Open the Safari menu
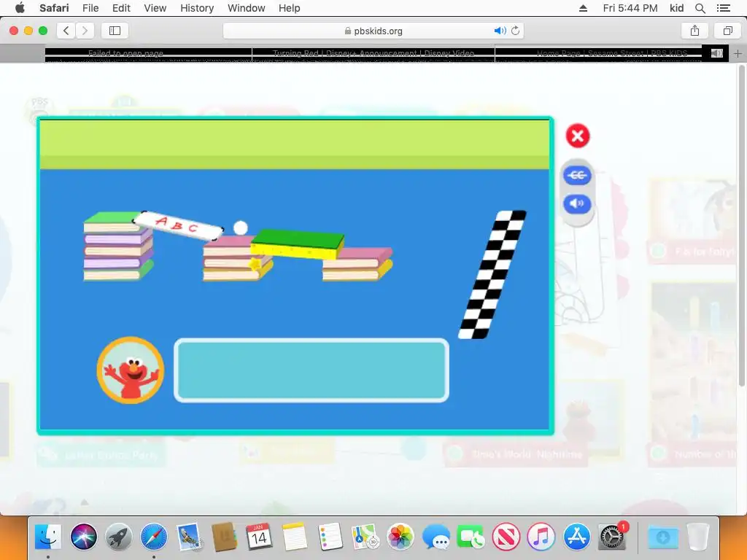This screenshot has width=747, height=560. (54, 8)
